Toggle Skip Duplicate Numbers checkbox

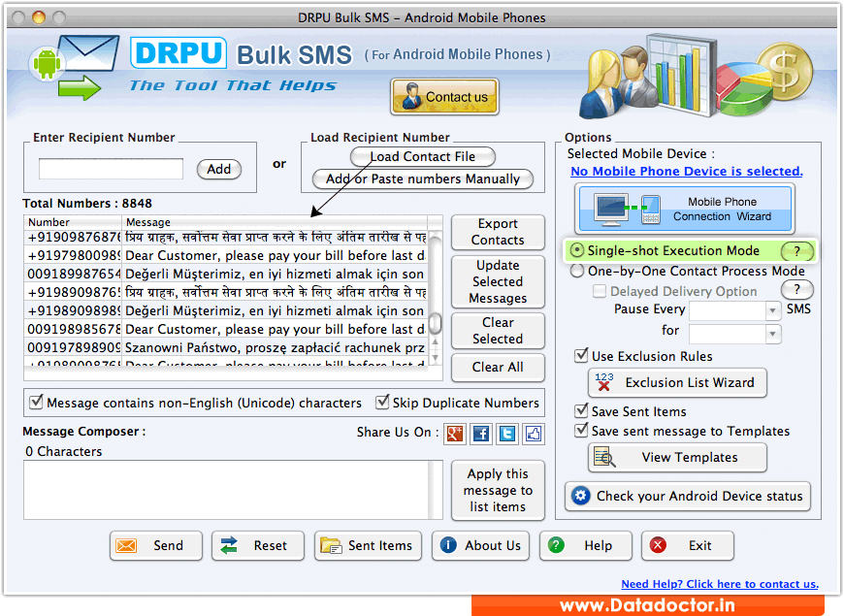click(384, 403)
